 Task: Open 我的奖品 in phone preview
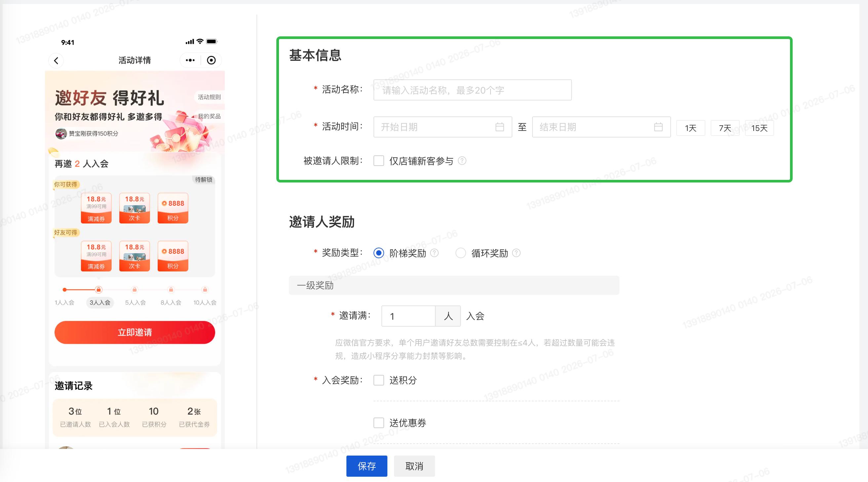pyautogui.click(x=209, y=116)
